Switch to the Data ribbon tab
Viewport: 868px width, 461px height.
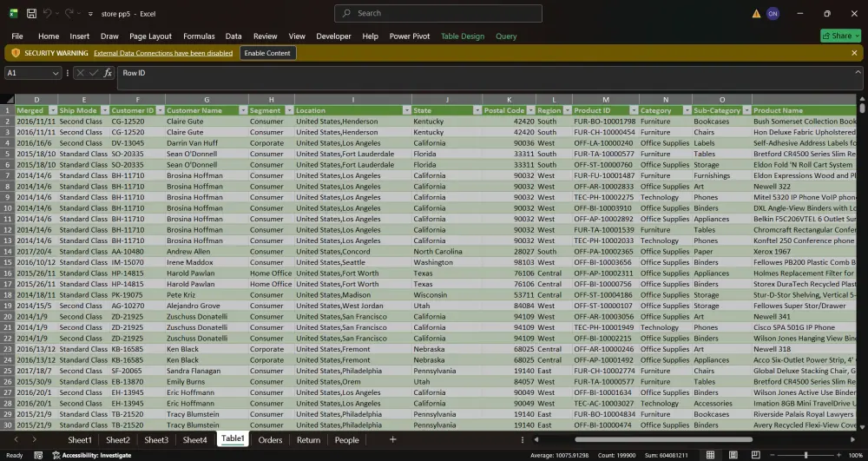tap(233, 36)
